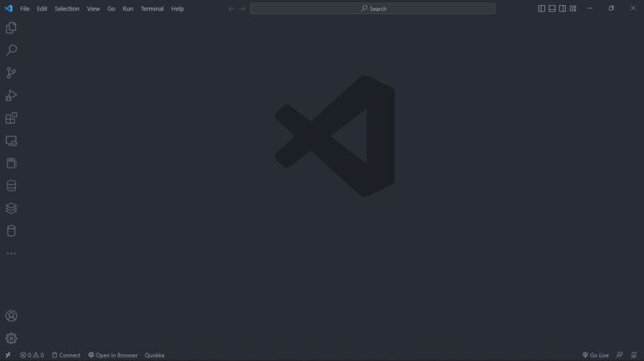Open the File menu

pyautogui.click(x=24, y=8)
